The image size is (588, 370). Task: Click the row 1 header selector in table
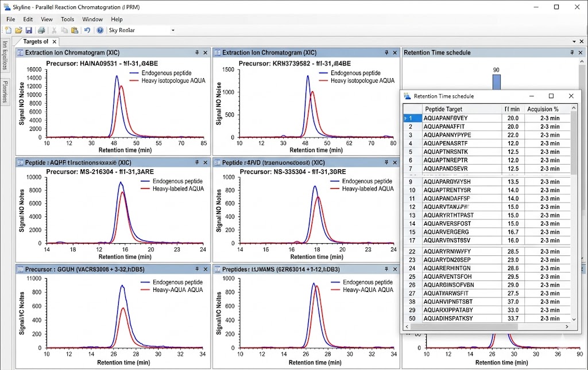click(x=412, y=118)
